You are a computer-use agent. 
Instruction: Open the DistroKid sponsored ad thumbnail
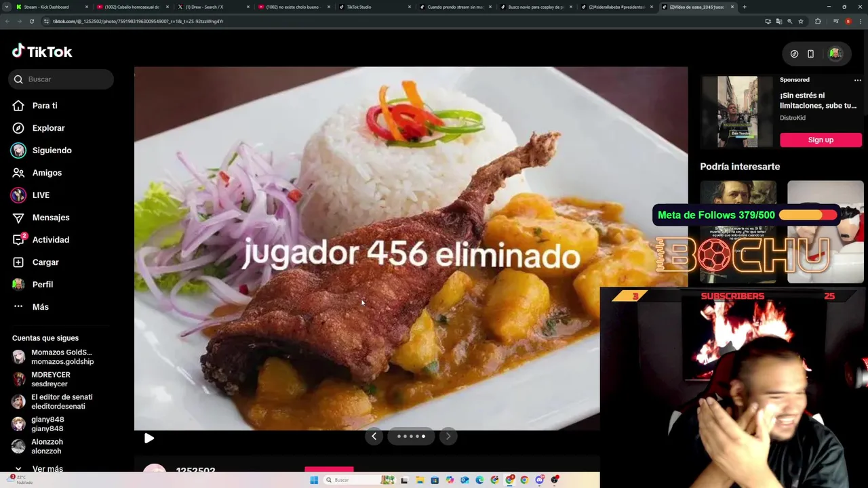coord(737,111)
